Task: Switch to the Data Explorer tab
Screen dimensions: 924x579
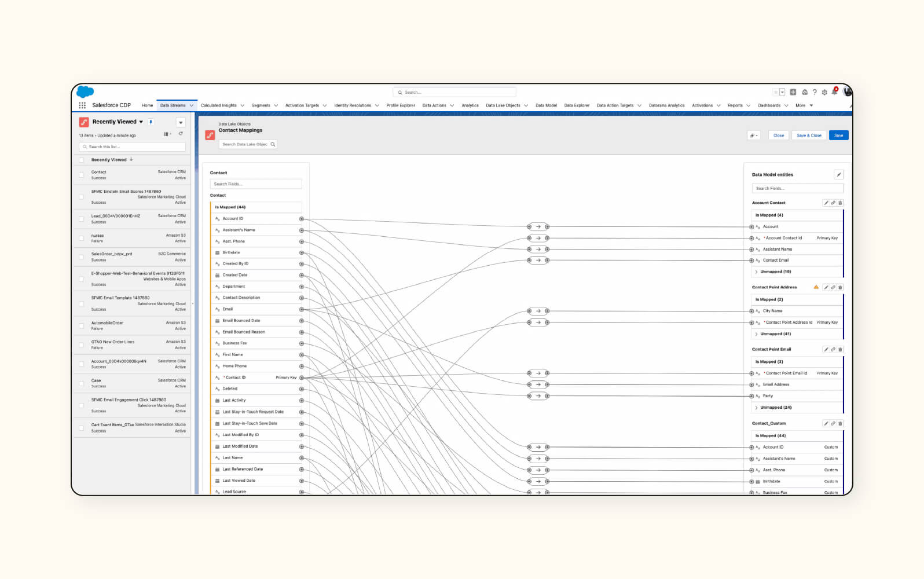Action: [577, 105]
